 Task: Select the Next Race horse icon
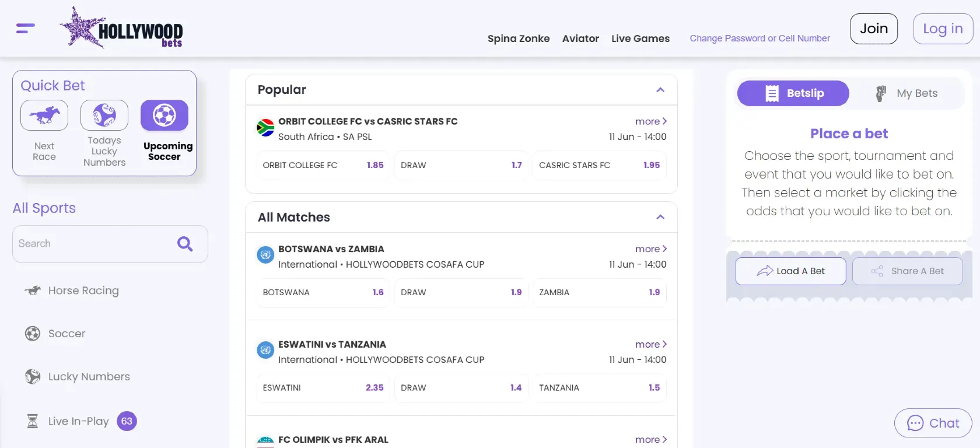(x=44, y=115)
